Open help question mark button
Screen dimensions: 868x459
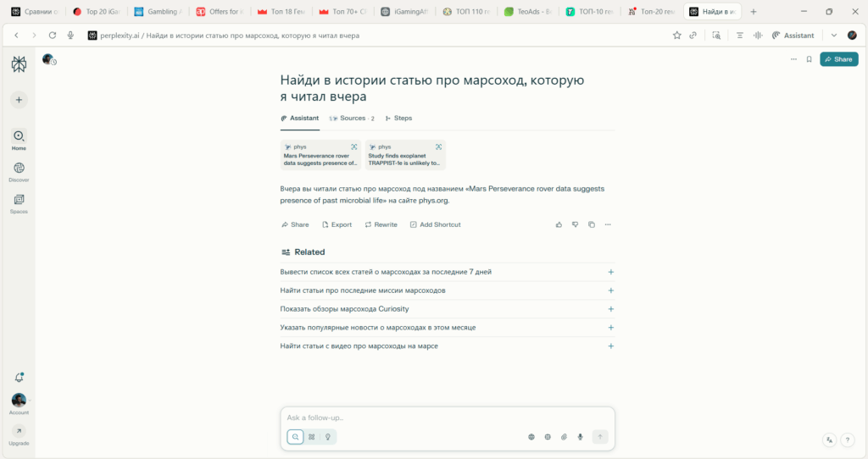point(848,440)
